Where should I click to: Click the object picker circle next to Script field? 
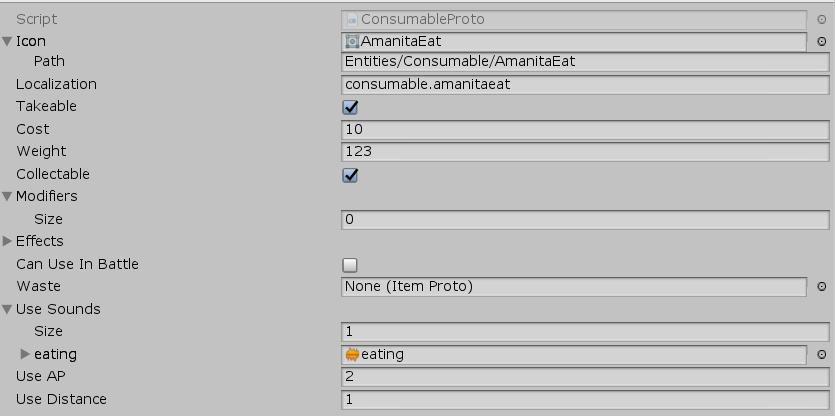822,19
